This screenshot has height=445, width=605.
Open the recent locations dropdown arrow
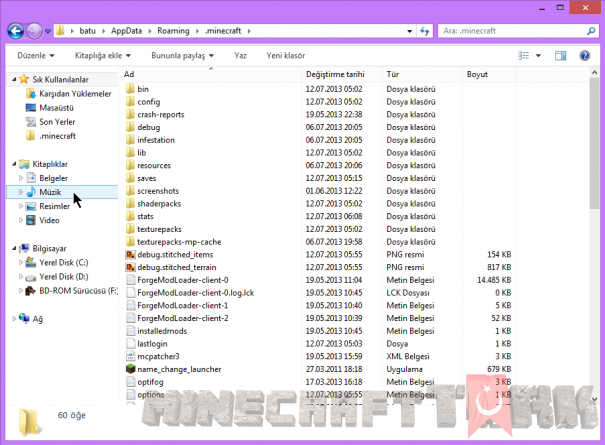(x=48, y=31)
